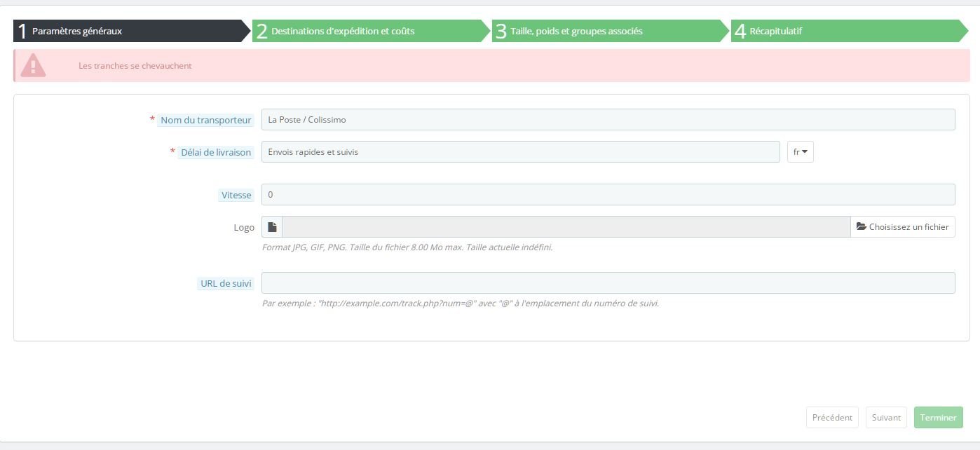
Task: Click the "Par exemple" tracking URL hint text
Action: tap(461, 304)
